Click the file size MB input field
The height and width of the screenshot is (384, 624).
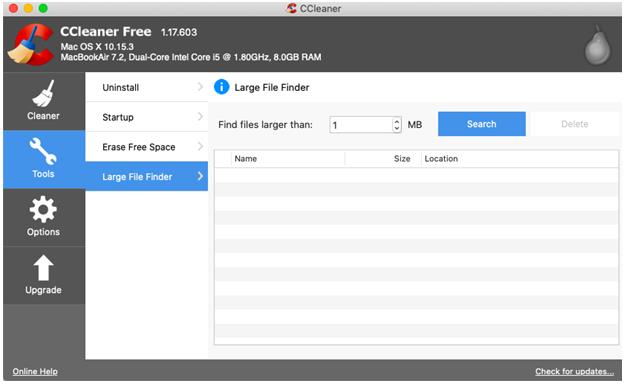pyautogui.click(x=361, y=125)
